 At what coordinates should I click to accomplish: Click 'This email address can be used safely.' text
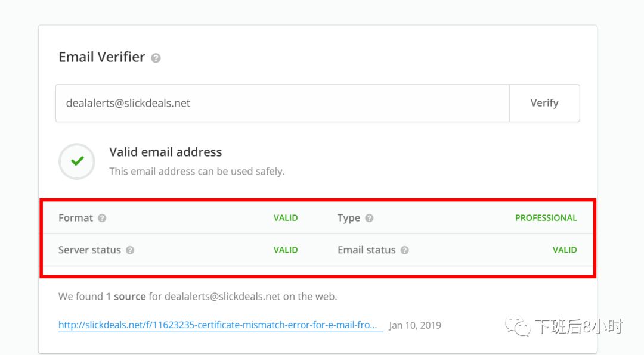(197, 171)
